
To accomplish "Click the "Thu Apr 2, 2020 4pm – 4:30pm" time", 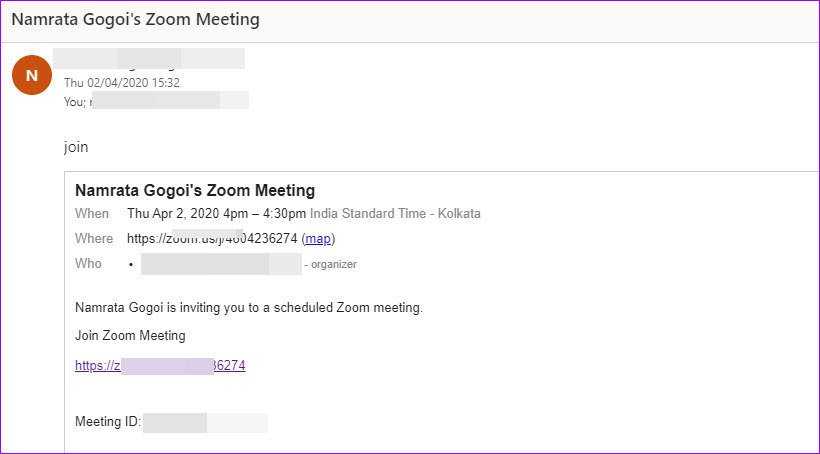I will tap(216, 214).
